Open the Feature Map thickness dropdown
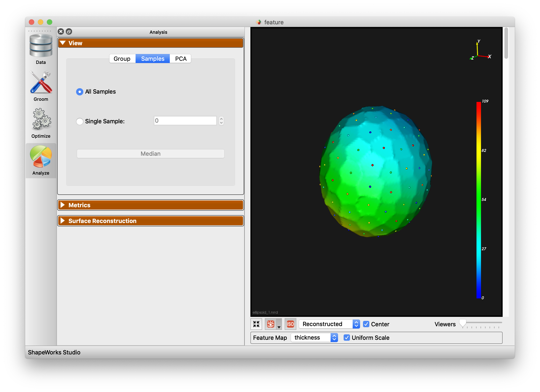540x392 pixels. tap(314, 338)
